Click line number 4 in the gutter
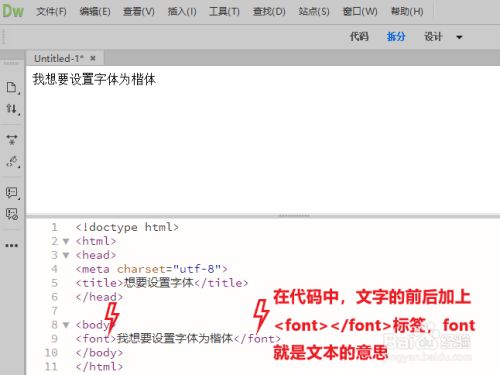The image size is (500, 375). pyautogui.click(x=55, y=269)
